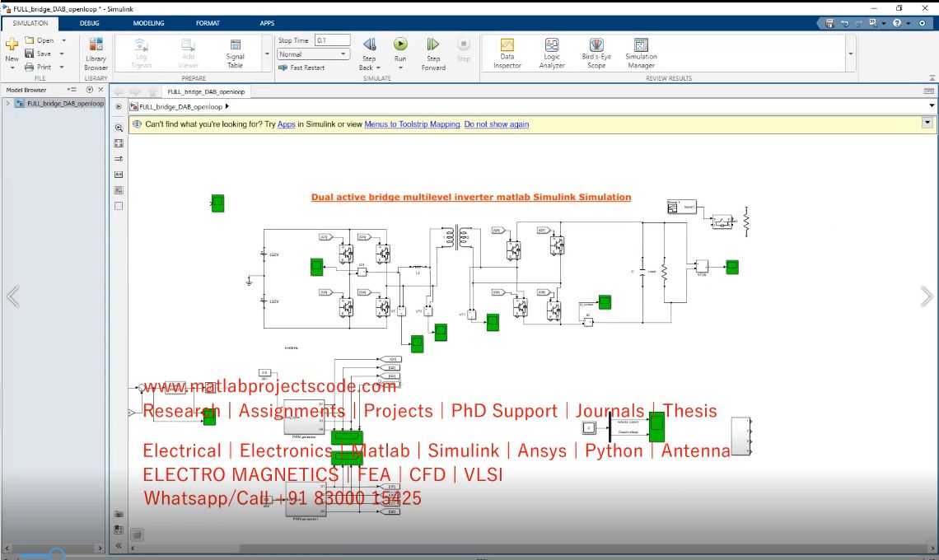Open the Simulation Manager
Screen dimensions: 939x560
click(641, 54)
